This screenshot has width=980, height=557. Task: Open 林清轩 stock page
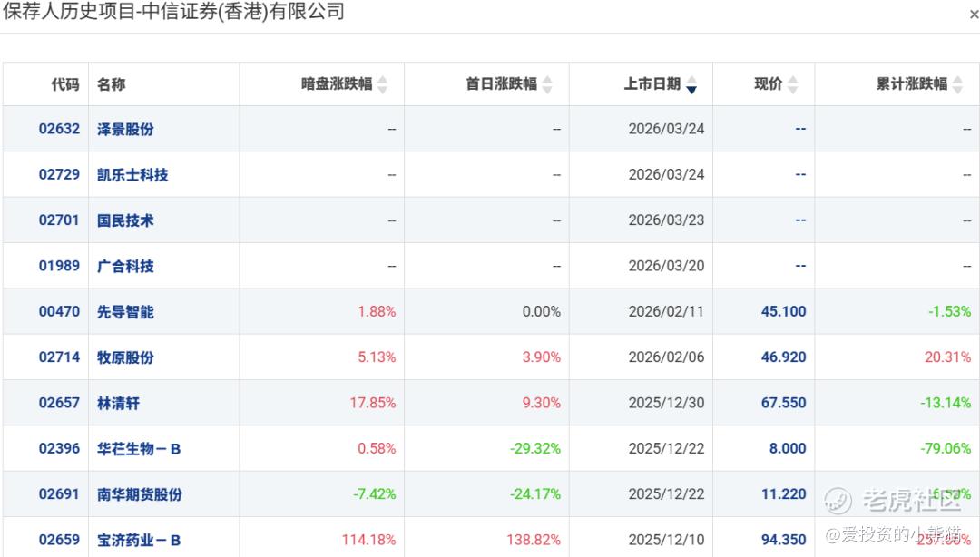pyautogui.click(x=118, y=403)
